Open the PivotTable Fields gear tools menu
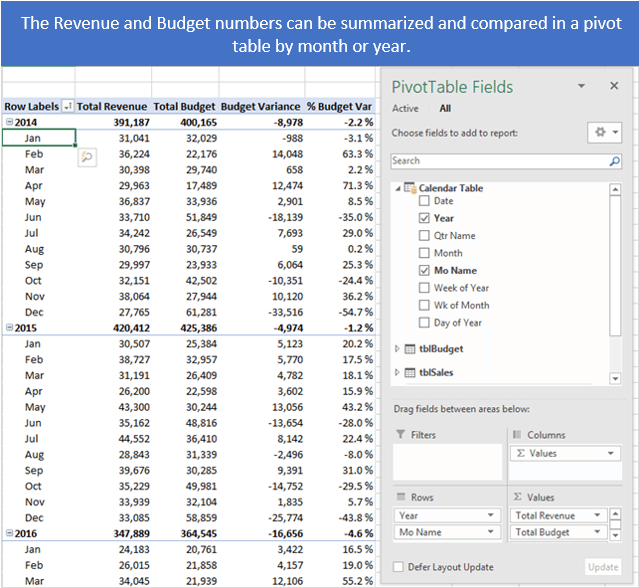 604,133
